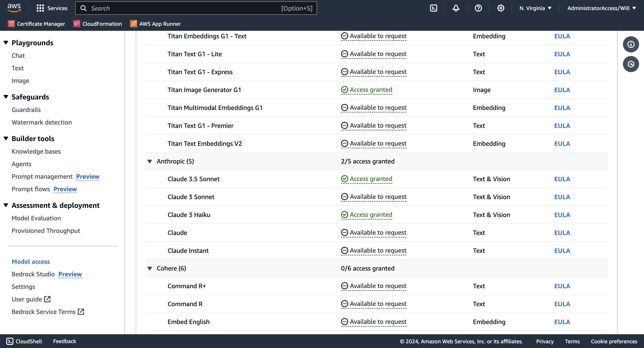Image resolution: width=644 pixels, height=348 pixels.
Task: Open Prompt management
Action: pyautogui.click(x=42, y=177)
